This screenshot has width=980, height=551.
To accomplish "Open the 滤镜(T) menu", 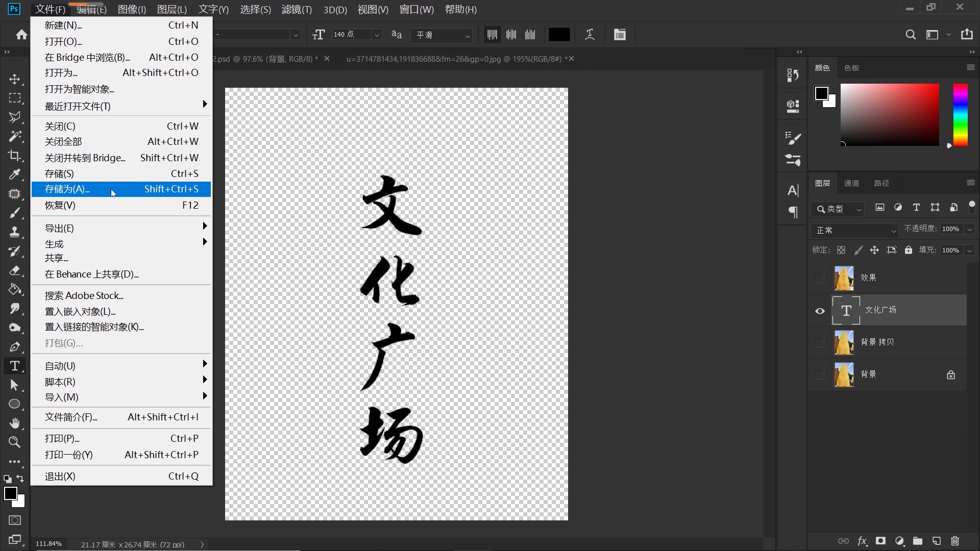I will tap(297, 9).
